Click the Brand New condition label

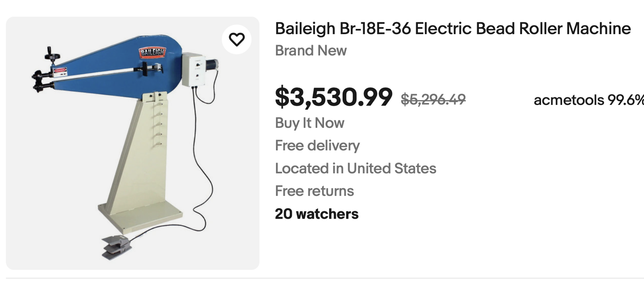[310, 51]
